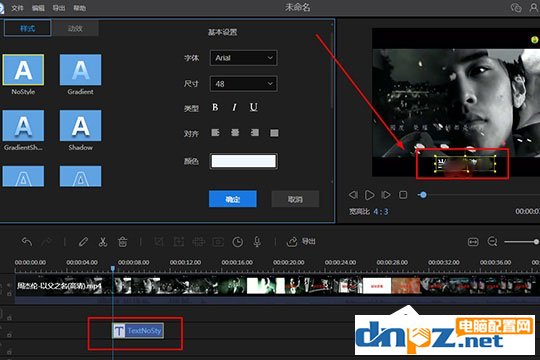The height and width of the screenshot is (360, 540).
Task: Lock the track containing TextNoSty clip
Action: coord(9,335)
